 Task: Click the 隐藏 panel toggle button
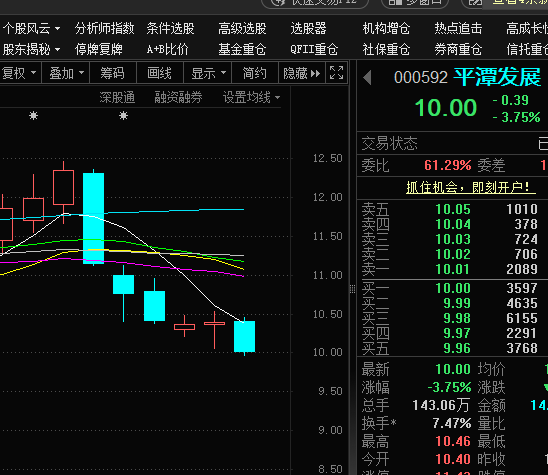tap(302, 73)
